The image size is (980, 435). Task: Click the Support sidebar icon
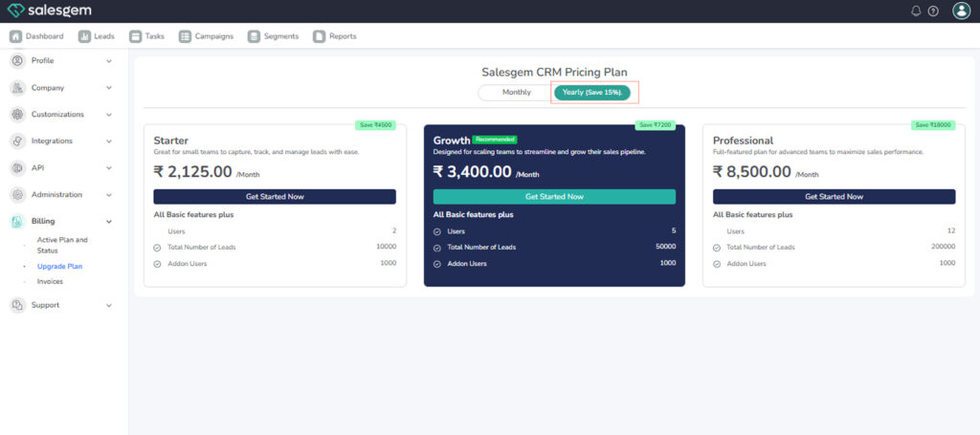17,305
